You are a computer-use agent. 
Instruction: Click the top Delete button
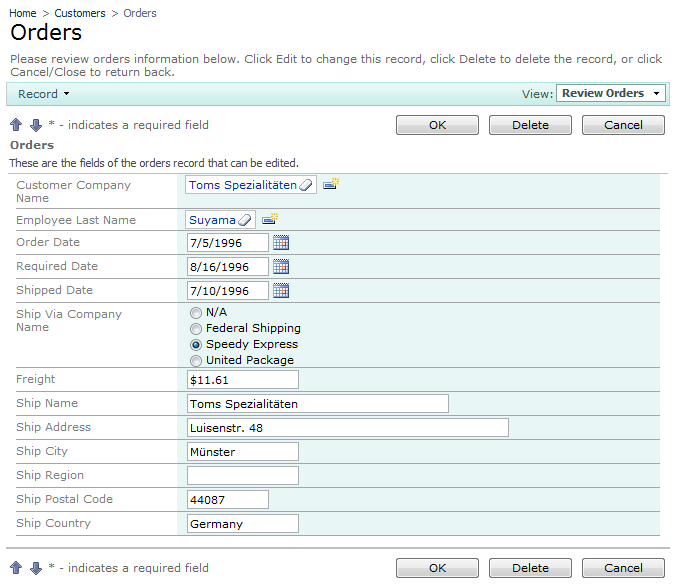click(x=530, y=125)
